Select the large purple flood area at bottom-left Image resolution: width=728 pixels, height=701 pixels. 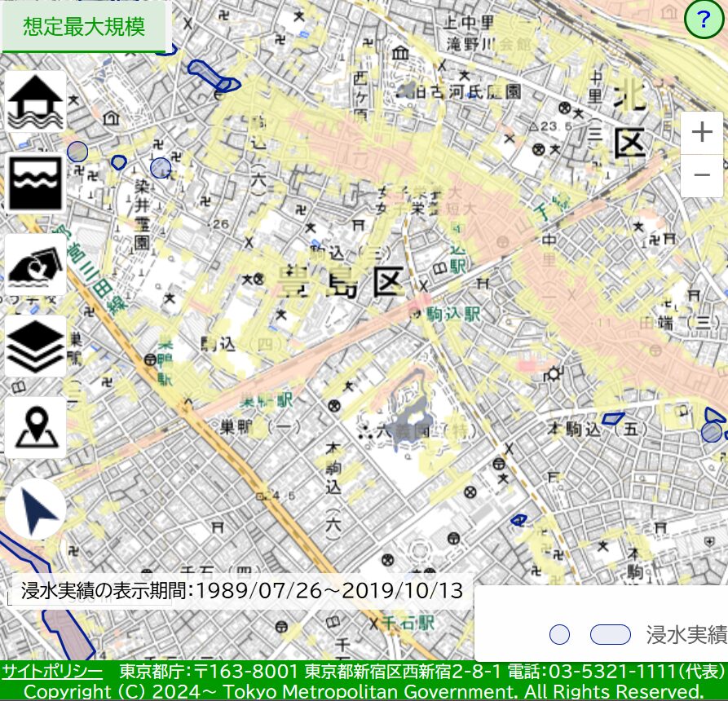[65, 633]
